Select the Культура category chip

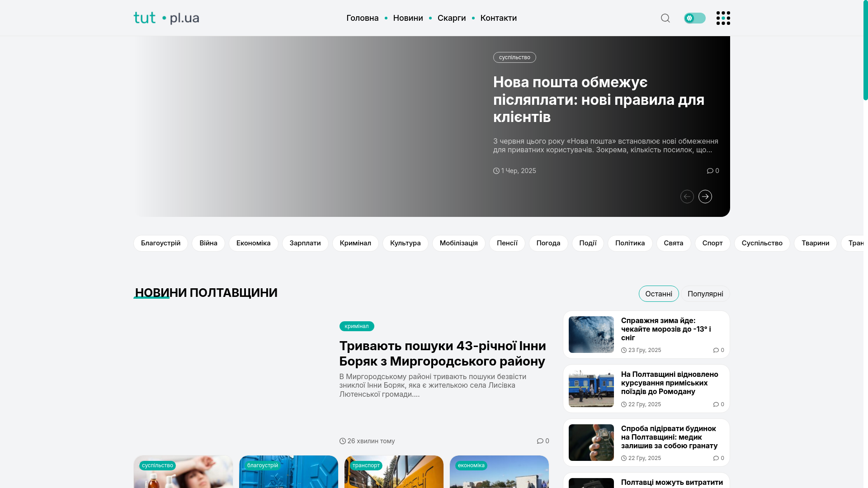coord(405,243)
